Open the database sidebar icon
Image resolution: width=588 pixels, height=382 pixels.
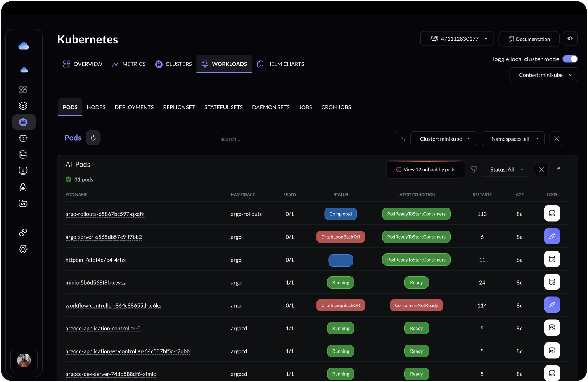pos(23,155)
